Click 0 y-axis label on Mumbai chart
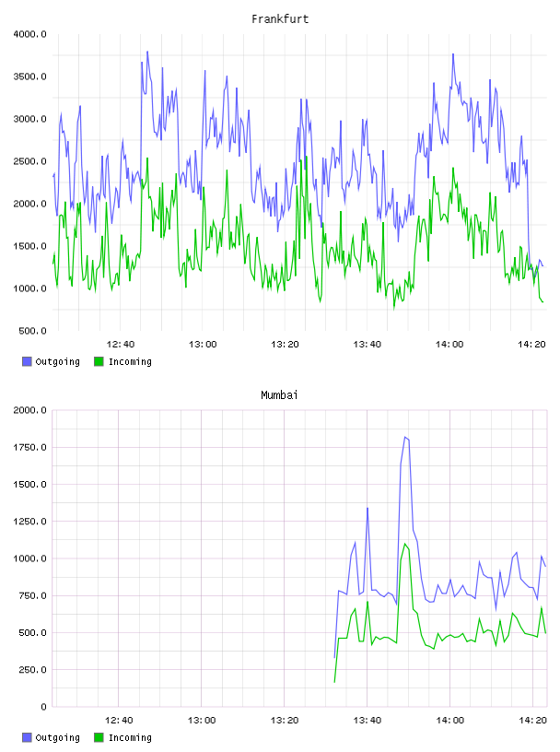Image resolution: width=560 pixels, height=752 pixels. pos(43,707)
